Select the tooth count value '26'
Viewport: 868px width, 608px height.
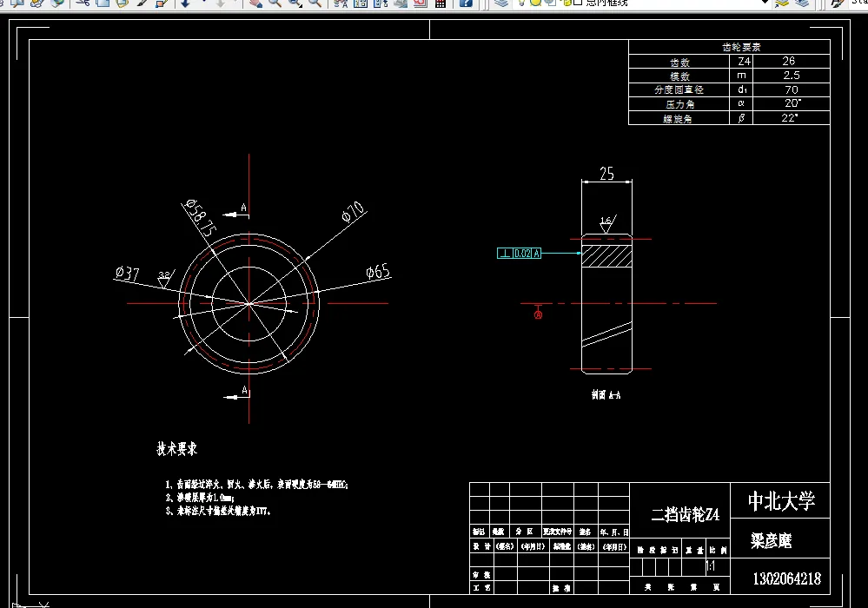pyautogui.click(x=789, y=61)
